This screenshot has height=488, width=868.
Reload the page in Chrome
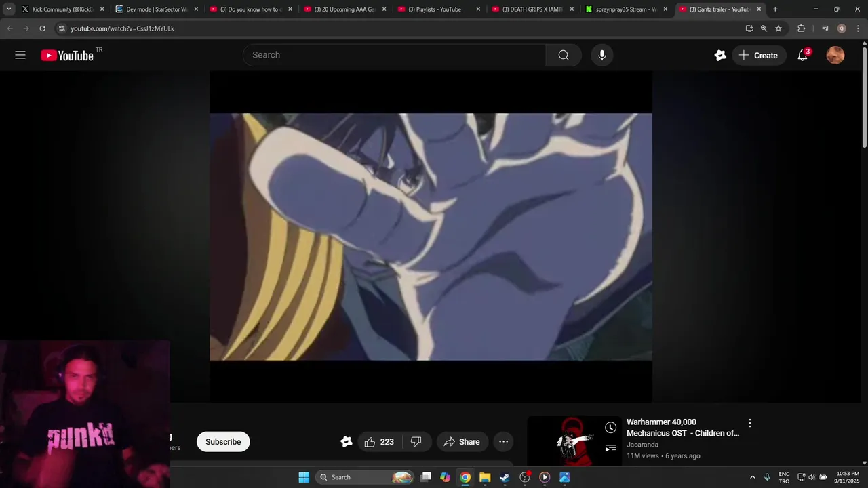[42, 28]
